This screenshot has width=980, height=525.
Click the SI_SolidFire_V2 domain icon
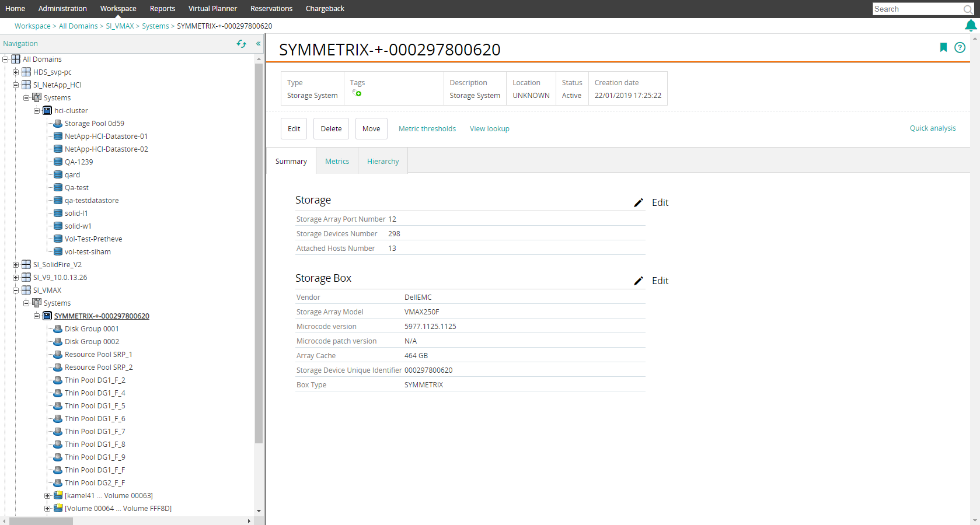click(x=26, y=265)
